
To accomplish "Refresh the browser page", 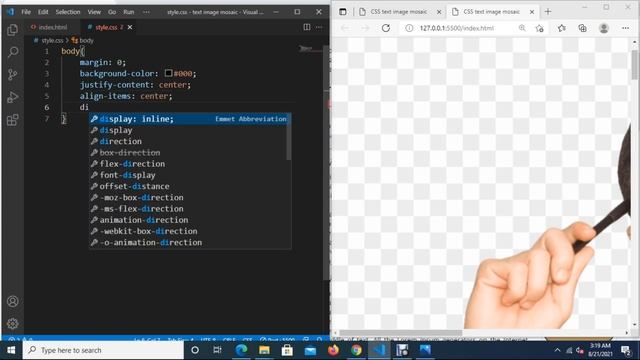I will 386,28.
